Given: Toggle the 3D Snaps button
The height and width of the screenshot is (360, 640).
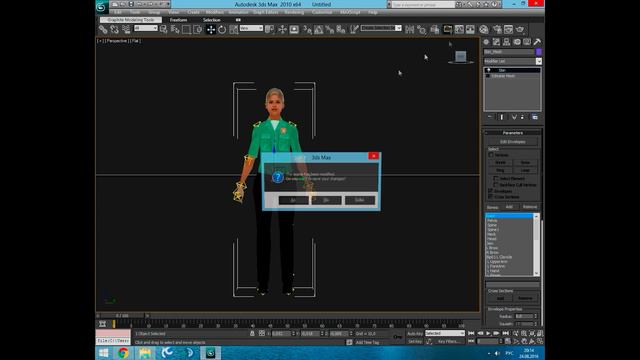Looking at the screenshot, I should [307, 29].
